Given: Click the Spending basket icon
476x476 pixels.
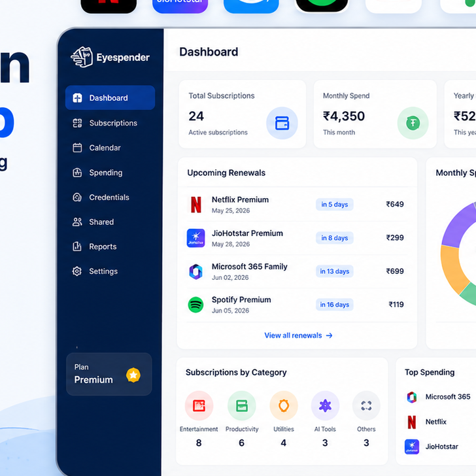Looking at the screenshot, I should [x=77, y=173].
